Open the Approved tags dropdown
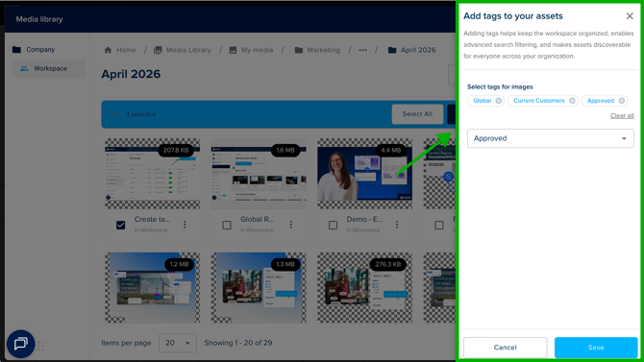Image resolution: width=644 pixels, height=362 pixels. coord(551,138)
